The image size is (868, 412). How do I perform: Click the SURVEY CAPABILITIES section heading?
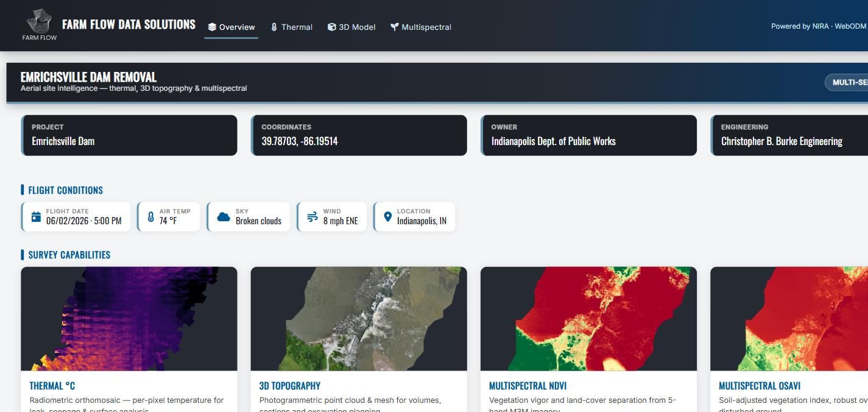69,255
